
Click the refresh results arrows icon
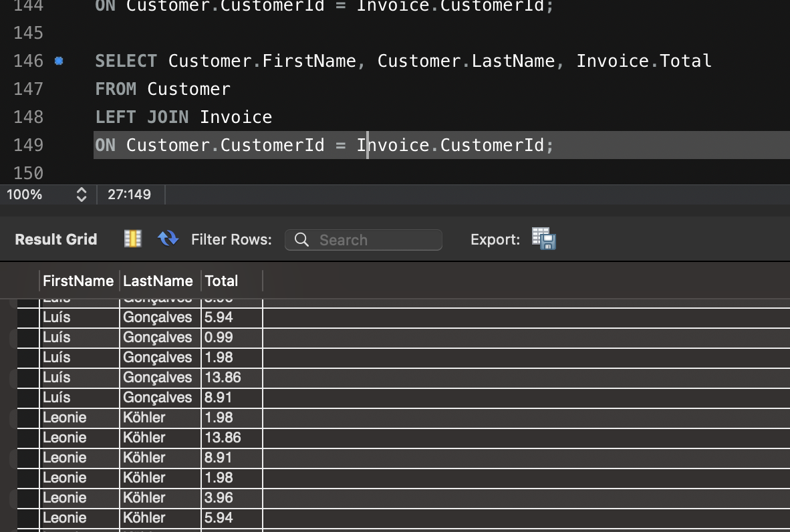[x=168, y=239]
